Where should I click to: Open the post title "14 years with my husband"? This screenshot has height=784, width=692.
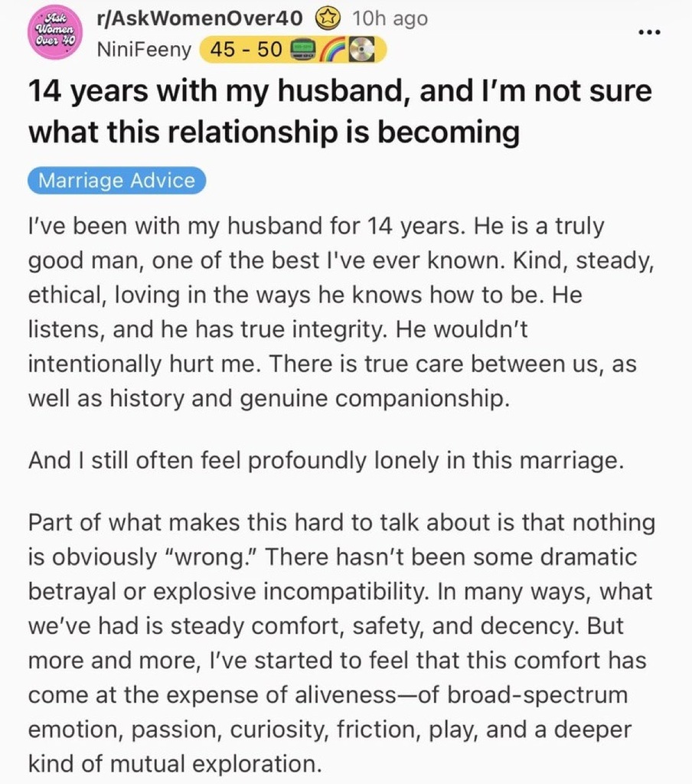(340, 93)
